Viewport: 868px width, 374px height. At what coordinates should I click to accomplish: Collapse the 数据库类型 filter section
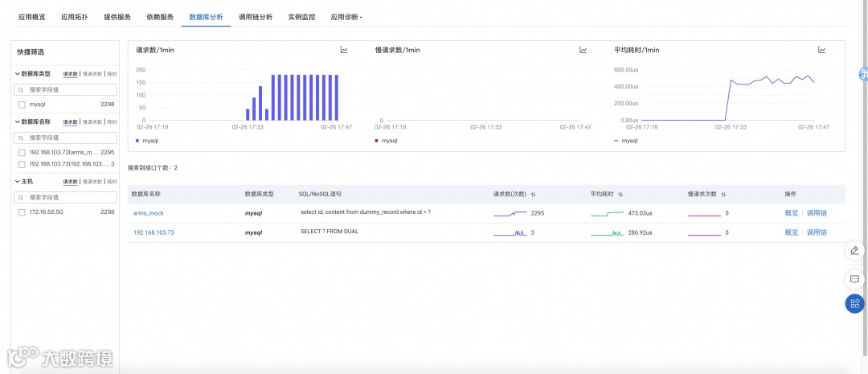[17, 74]
